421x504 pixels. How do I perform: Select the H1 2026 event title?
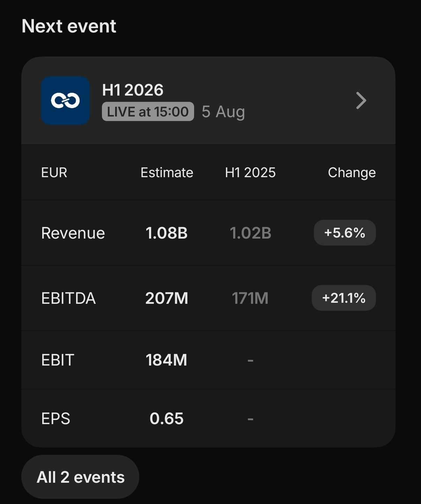[133, 90]
